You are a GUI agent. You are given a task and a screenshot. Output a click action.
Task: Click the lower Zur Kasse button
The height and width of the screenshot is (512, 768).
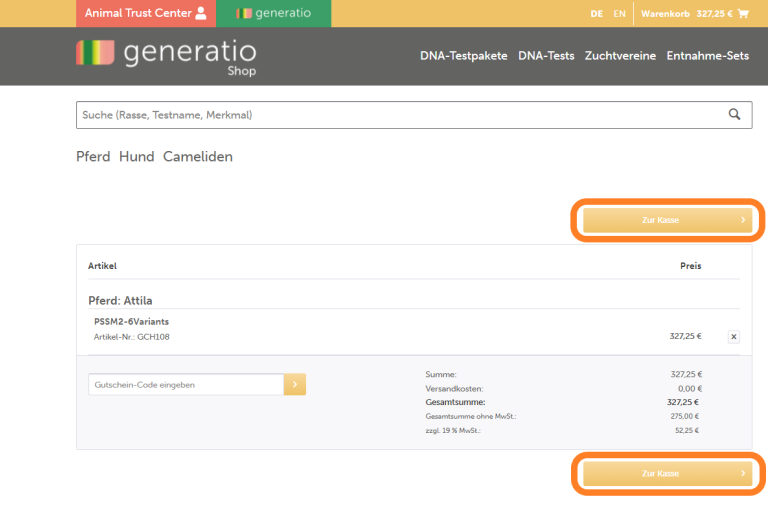pos(667,473)
